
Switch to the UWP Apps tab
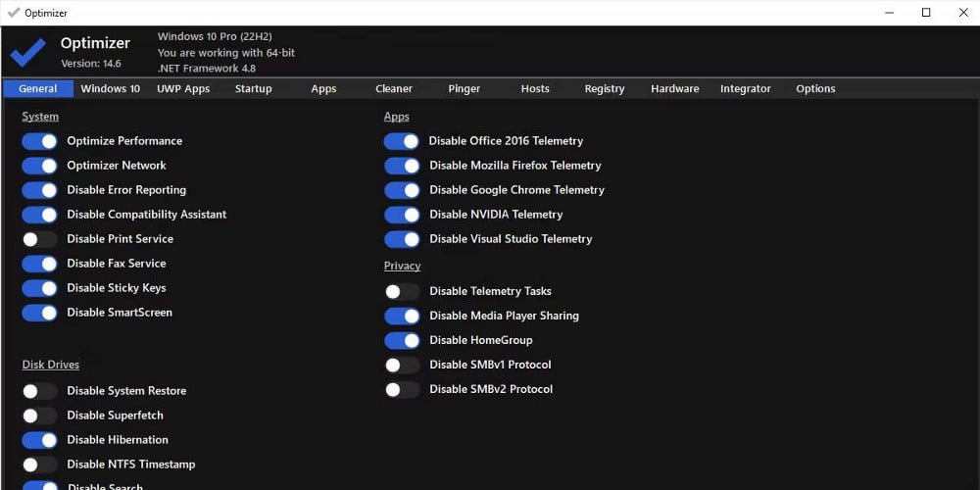tap(183, 89)
